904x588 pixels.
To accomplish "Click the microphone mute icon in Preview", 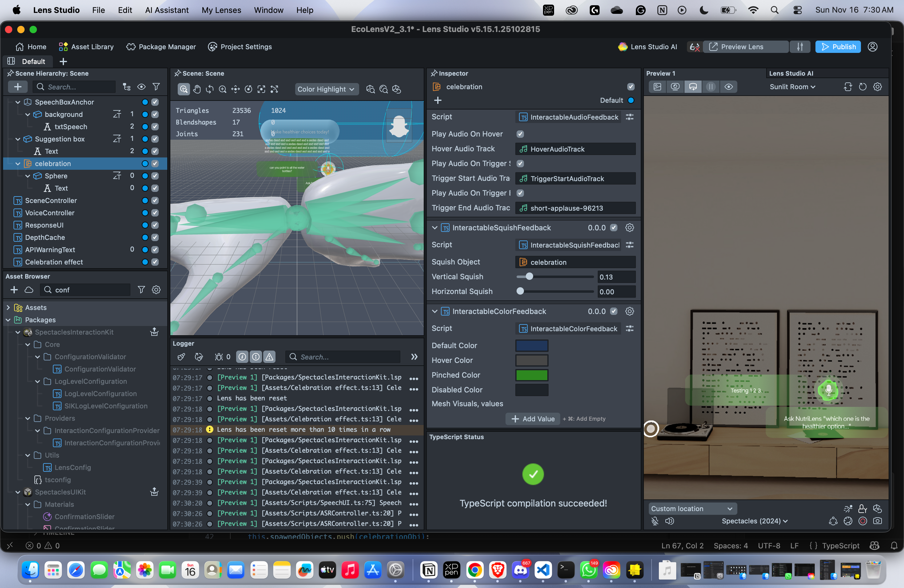I will (655, 521).
